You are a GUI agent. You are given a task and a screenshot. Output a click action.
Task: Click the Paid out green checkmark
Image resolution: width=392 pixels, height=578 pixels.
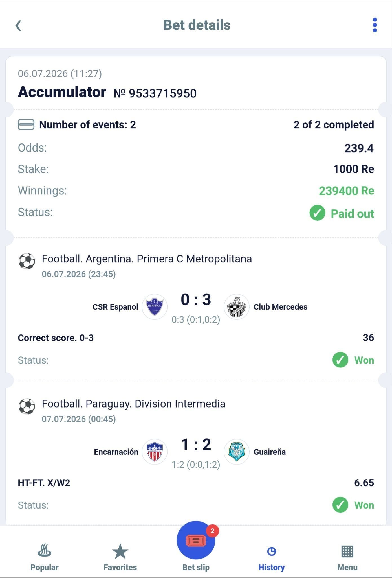(x=317, y=213)
